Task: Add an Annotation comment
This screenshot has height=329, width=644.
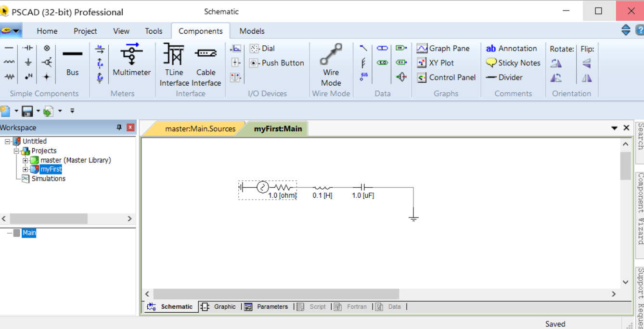Action: (x=511, y=49)
